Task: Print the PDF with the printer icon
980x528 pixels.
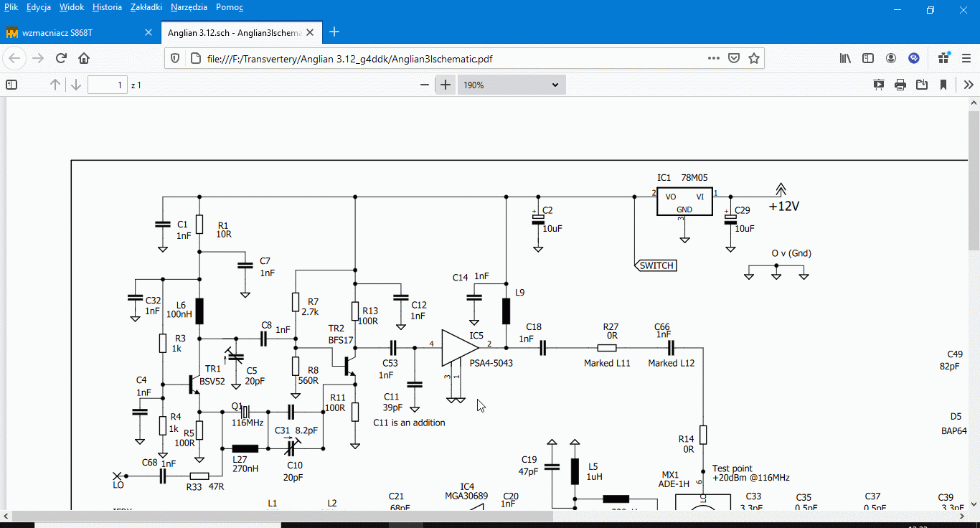Action: [900, 85]
